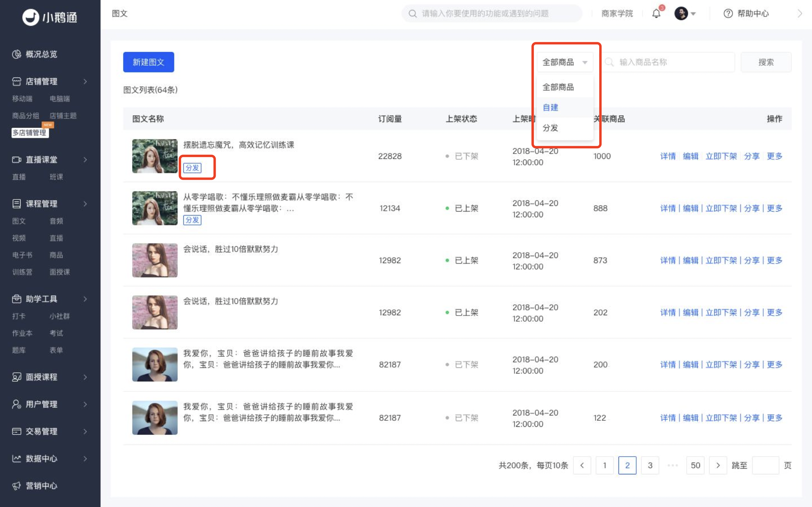The image size is (812, 507).
Task: Click 更多 for the 200 关联商品 row
Action: click(774, 364)
